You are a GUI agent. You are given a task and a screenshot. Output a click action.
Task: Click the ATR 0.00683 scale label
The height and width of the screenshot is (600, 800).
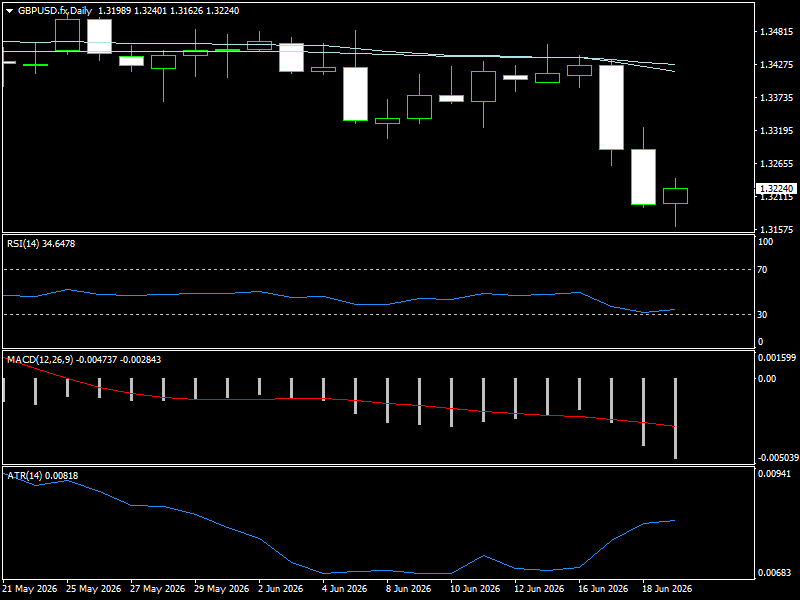pos(774,573)
